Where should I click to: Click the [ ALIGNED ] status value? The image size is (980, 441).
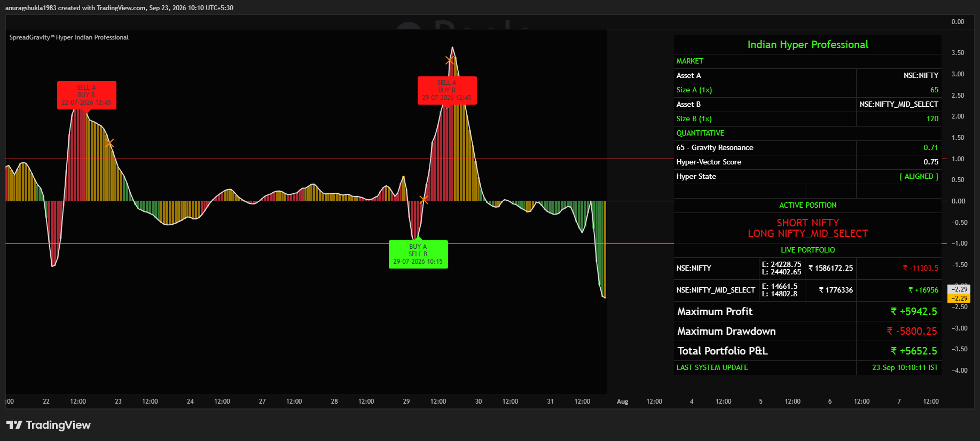point(919,176)
